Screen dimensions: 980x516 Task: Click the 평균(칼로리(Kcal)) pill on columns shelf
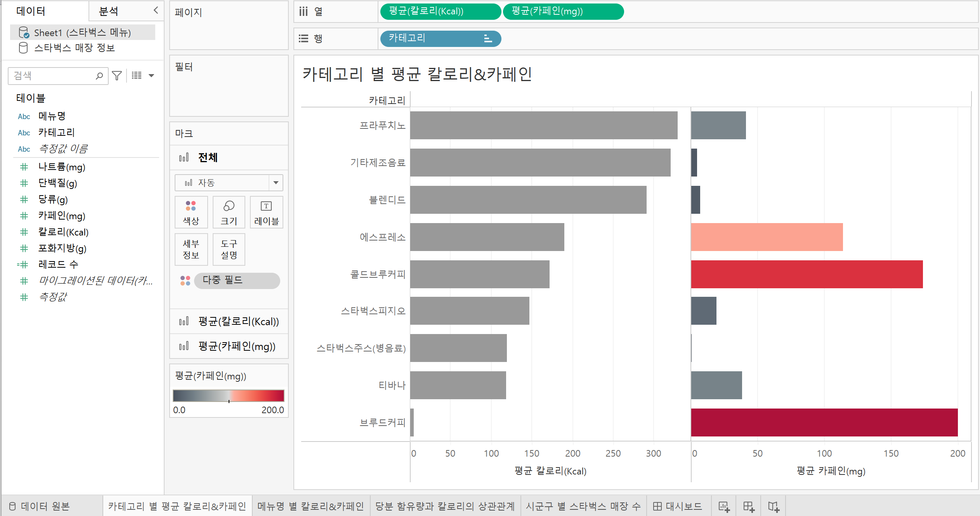click(441, 11)
